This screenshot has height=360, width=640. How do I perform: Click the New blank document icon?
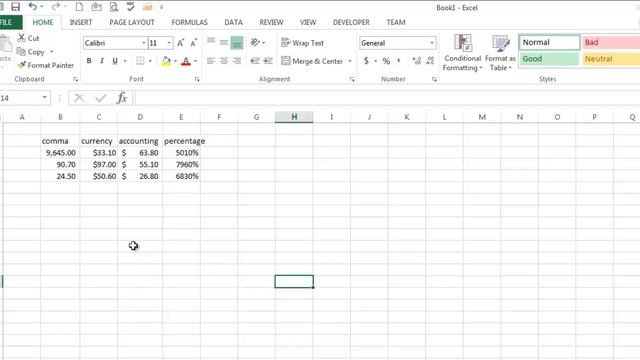coord(79,7)
